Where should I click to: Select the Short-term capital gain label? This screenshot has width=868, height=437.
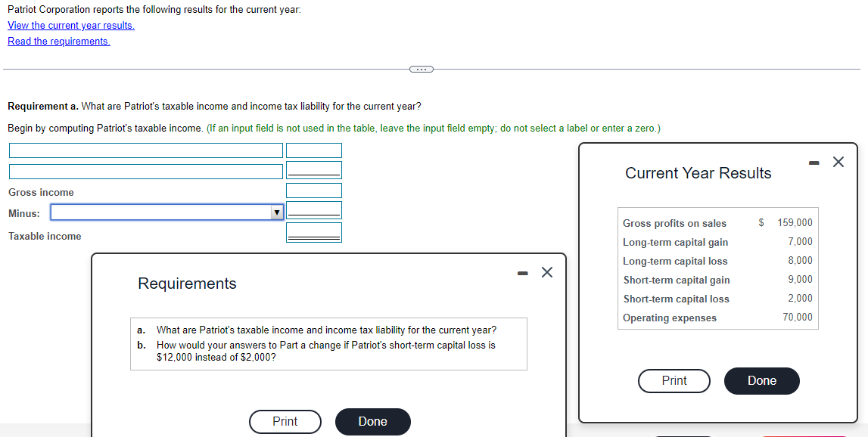677,280
